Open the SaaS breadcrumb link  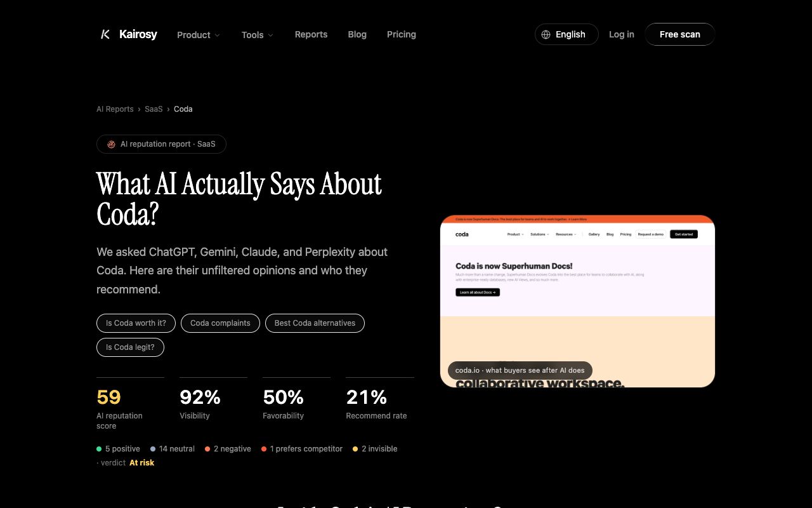(x=154, y=109)
